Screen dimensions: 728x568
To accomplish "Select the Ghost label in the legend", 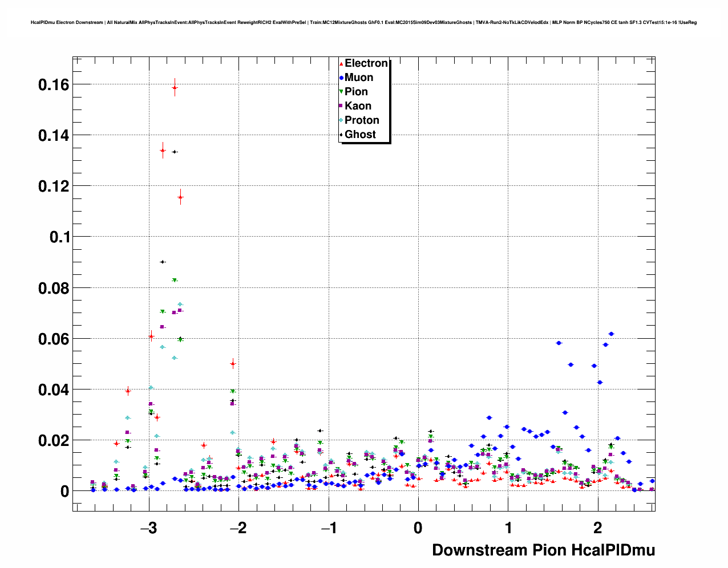I will (360, 135).
